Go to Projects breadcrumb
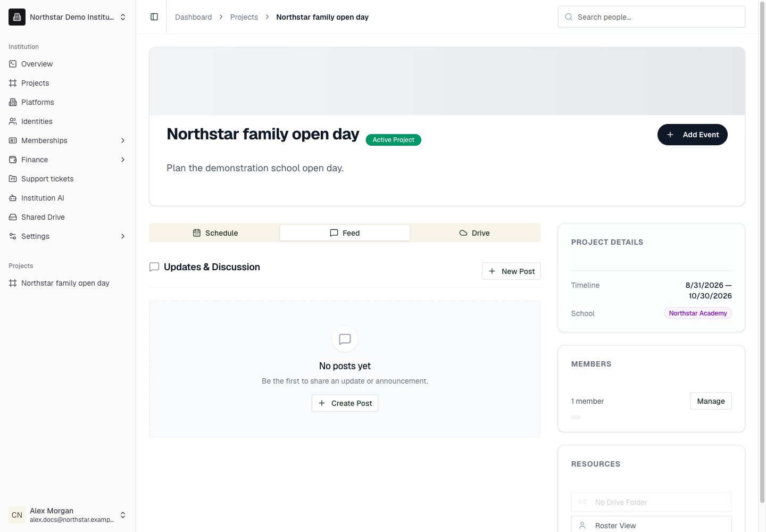This screenshot has height=532, width=766. (x=244, y=17)
